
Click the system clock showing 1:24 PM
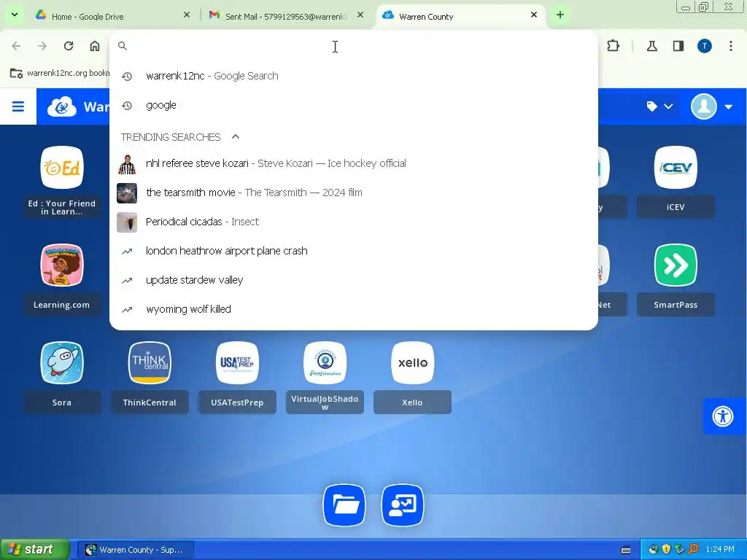720,550
